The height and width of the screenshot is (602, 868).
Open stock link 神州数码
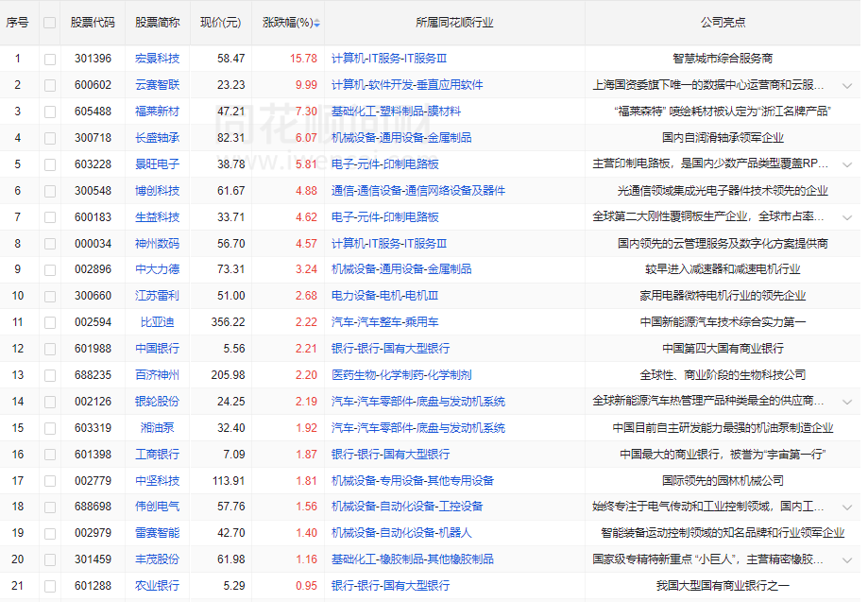(x=157, y=243)
